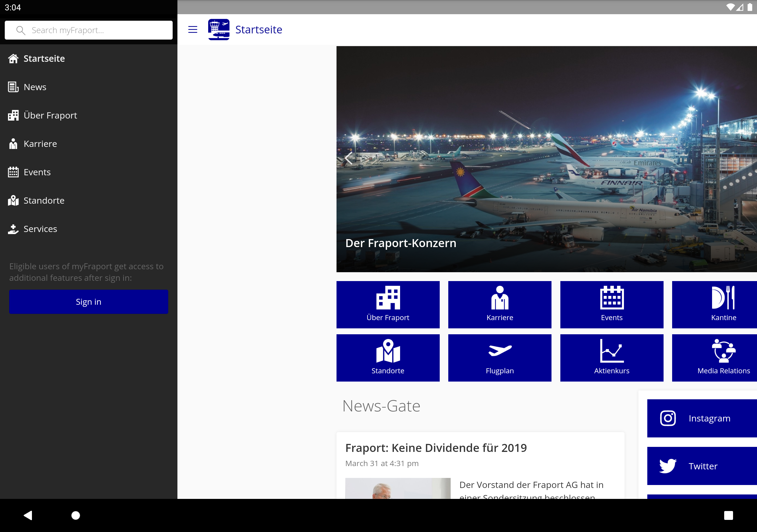Open Über Fraport in the sidebar
Image resolution: width=757 pixels, height=532 pixels.
tap(50, 115)
